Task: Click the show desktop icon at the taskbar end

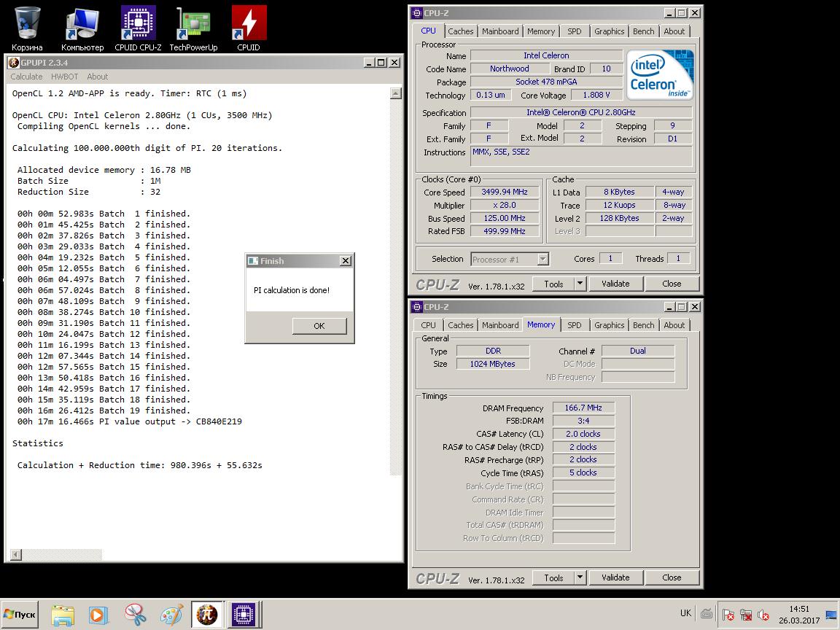Action: click(x=831, y=615)
